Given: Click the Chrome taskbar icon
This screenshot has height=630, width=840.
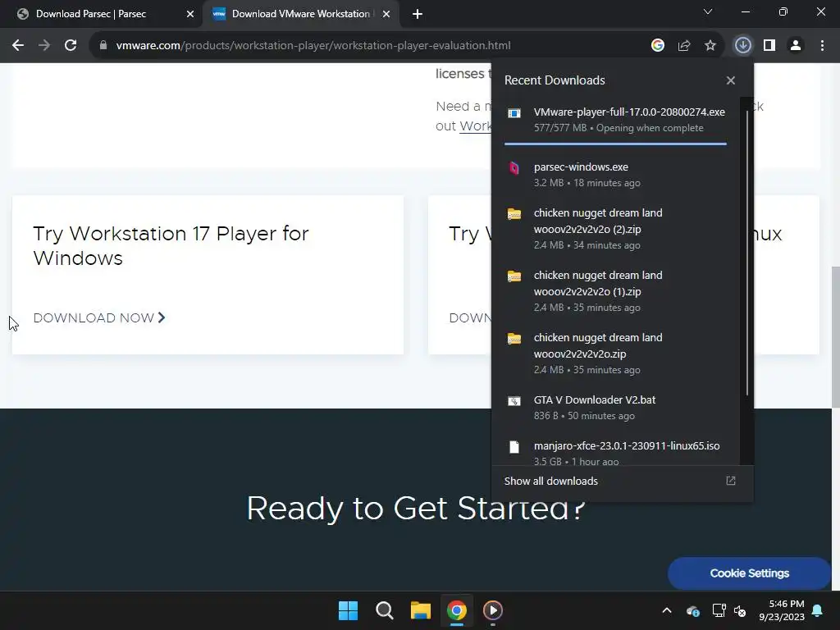Looking at the screenshot, I should pyautogui.click(x=456, y=610).
